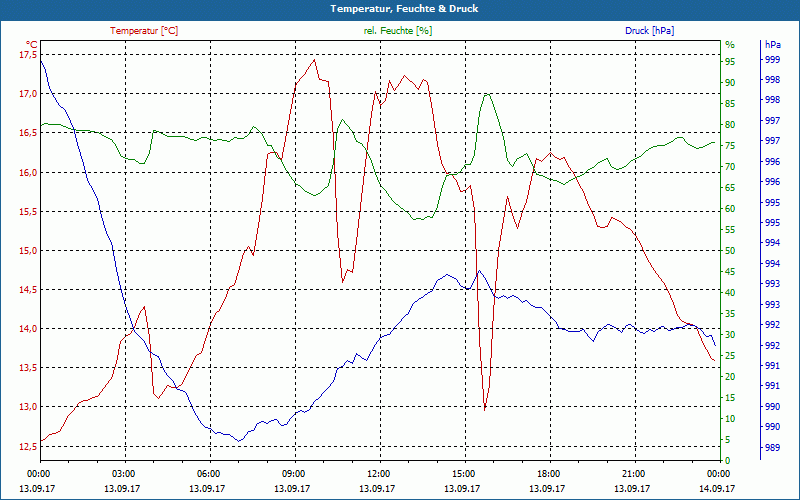Click green humidity axis value '75'
The width and height of the screenshot is (800, 500).
tap(730, 146)
